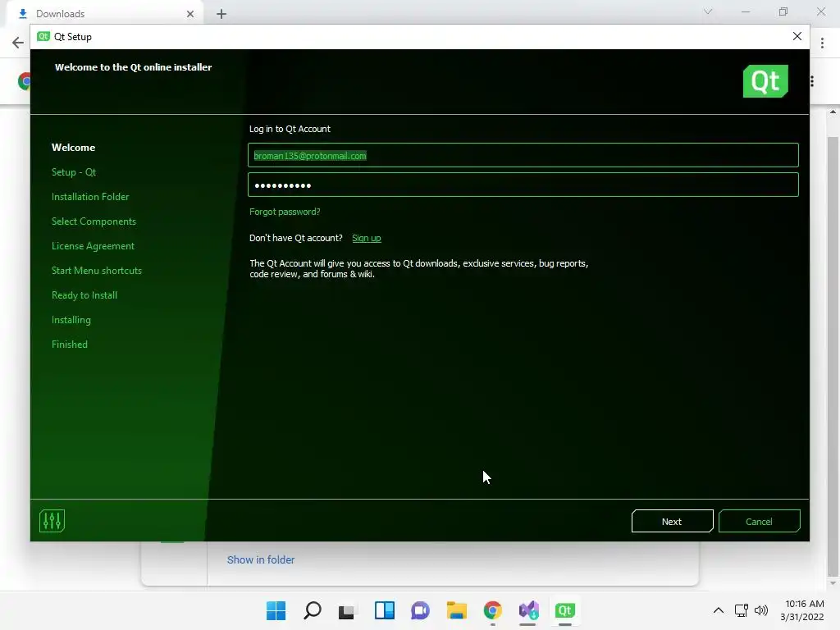The height and width of the screenshot is (630, 840).
Task: Open taskbar Search
Action: coord(313,610)
